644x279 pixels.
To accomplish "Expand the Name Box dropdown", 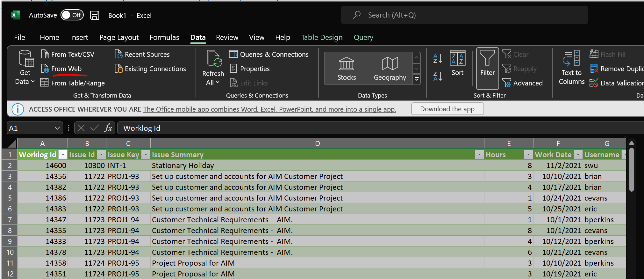I will 57,128.
